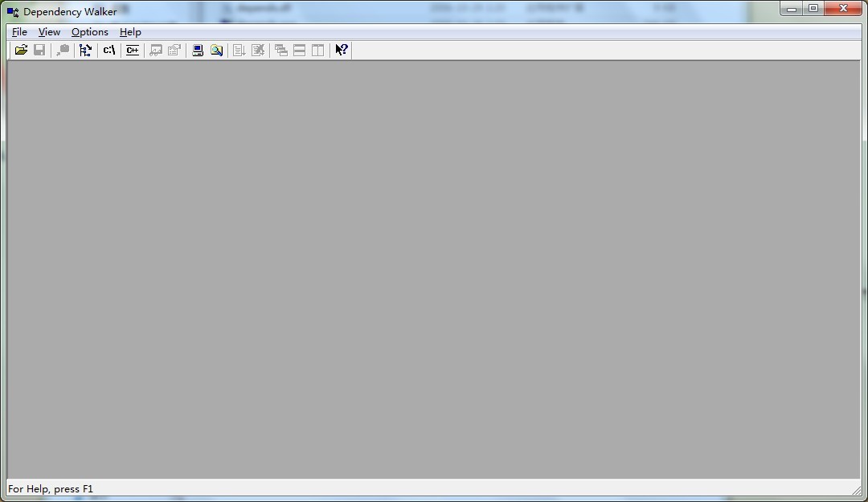Click Tile Vertically toolbar button
The width and height of the screenshot is (868, 502).
pyautogui.click(x=318, y=50)
